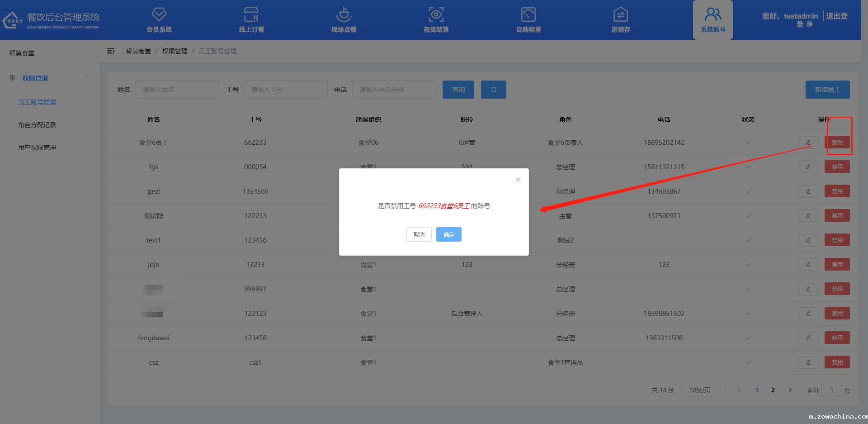Open 角色分配记录 in the sidebar
868x424 pixels.
click(x=37, y=124)
